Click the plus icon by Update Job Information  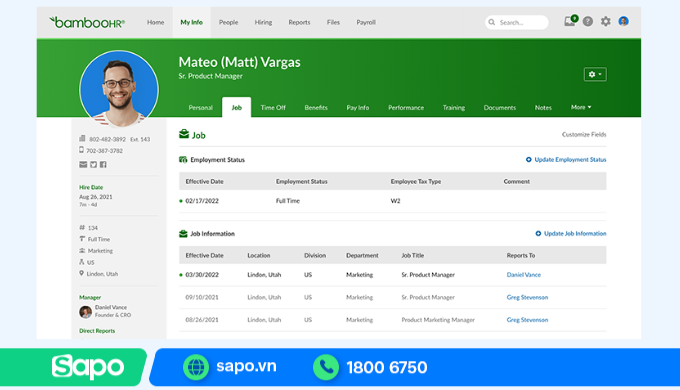coord(538,233)
